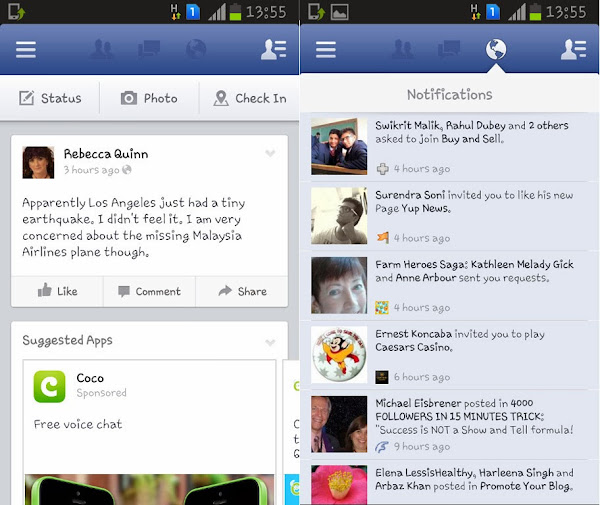The width and height of the screenshot is (600, 505).
Task: Comment on Rebecca Quinn's post
Action: pos(149,291)
